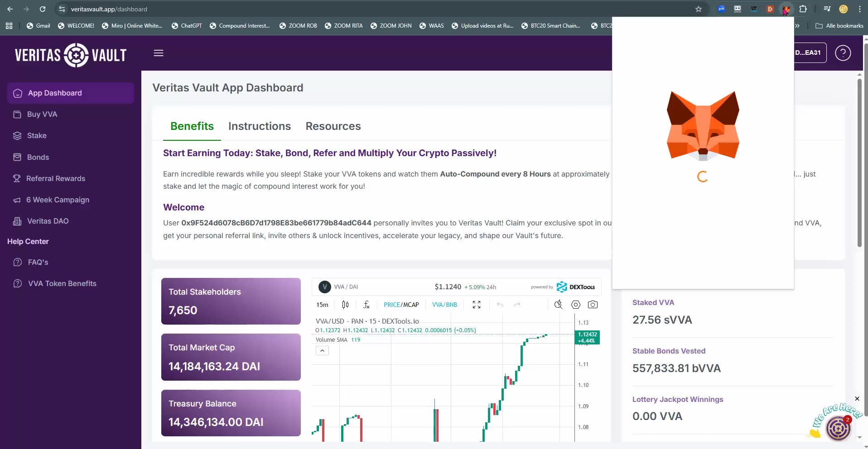Undo the last chart action

[x=500, y=305]
